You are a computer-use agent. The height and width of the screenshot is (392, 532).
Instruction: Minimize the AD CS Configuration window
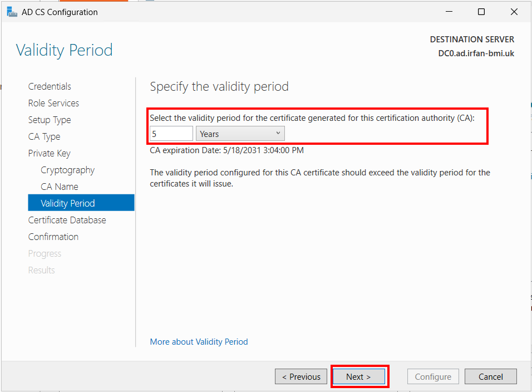tap(449, 12)
